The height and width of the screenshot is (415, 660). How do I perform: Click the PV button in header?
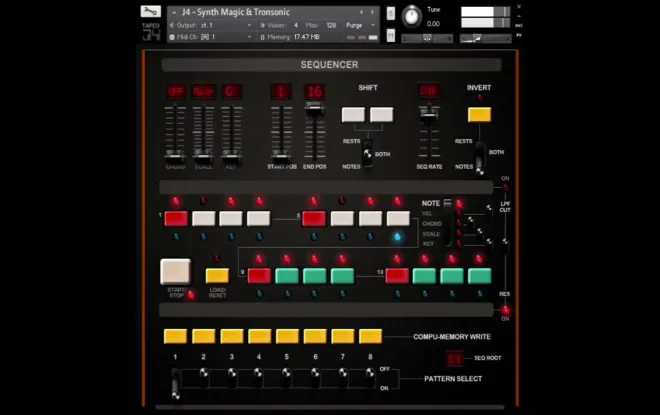pyautogui.click(x=519, y=35)
